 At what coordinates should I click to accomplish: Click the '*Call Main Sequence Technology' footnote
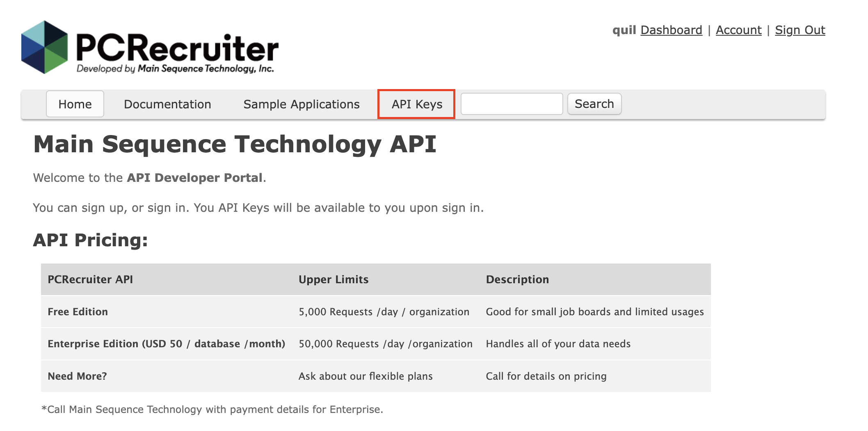click(x=212, y=410)
